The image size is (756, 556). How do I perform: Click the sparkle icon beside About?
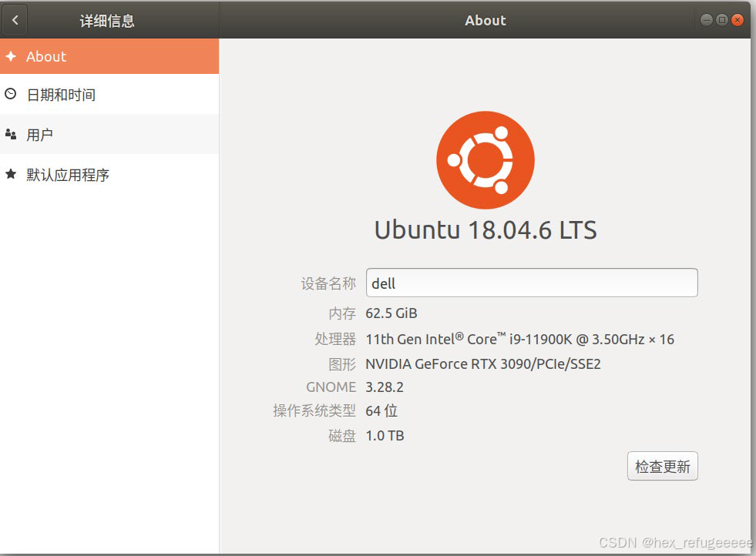pos(11,56)
